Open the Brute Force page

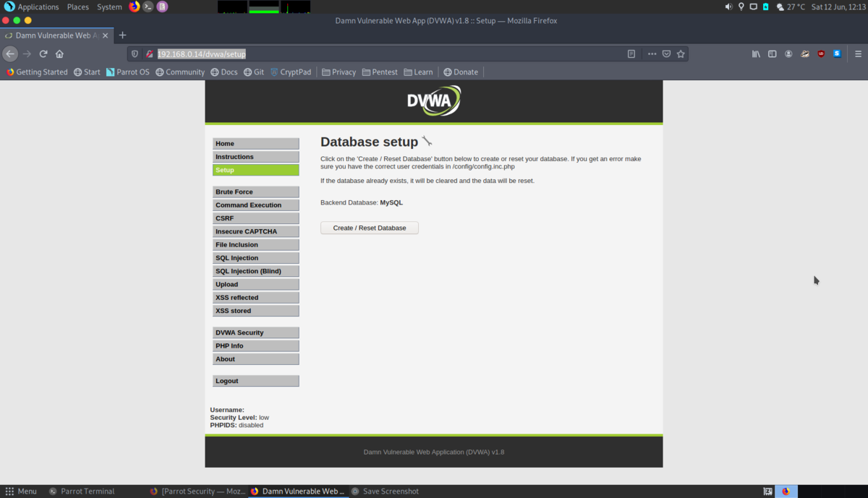tap(255, 192)
